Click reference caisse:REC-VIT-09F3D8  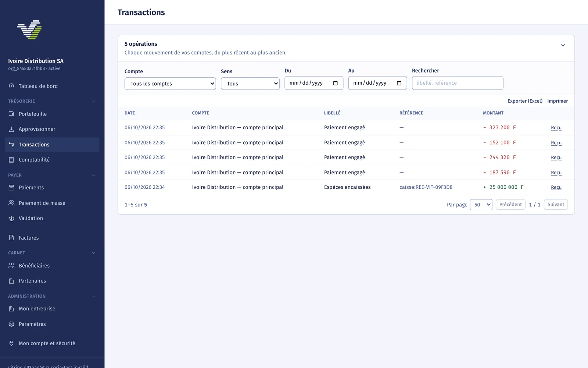coord(426,187)
